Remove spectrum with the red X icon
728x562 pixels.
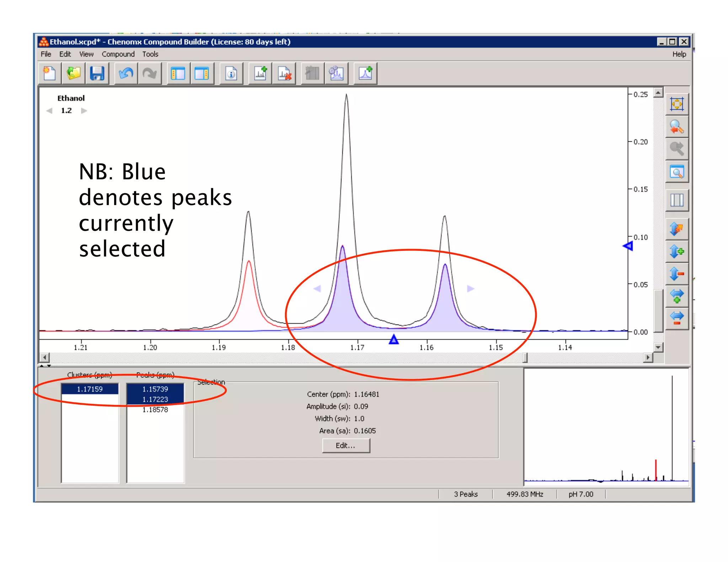[284, 74]
